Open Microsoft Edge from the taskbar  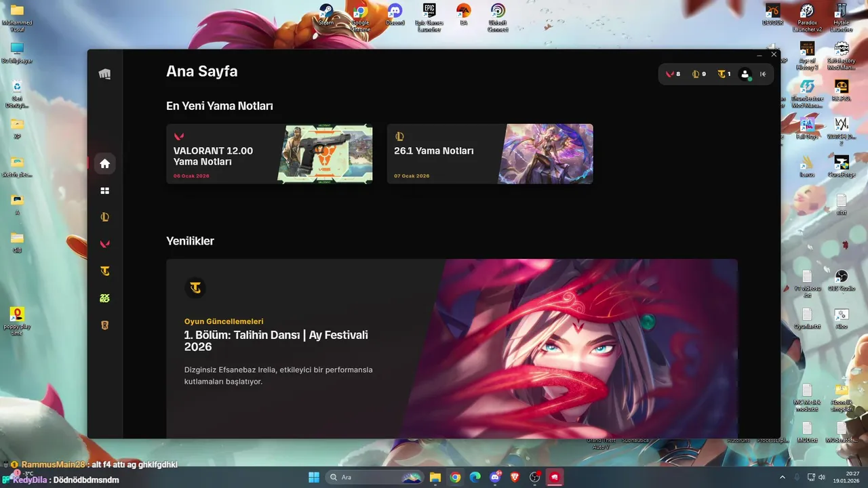coord(475,477)
